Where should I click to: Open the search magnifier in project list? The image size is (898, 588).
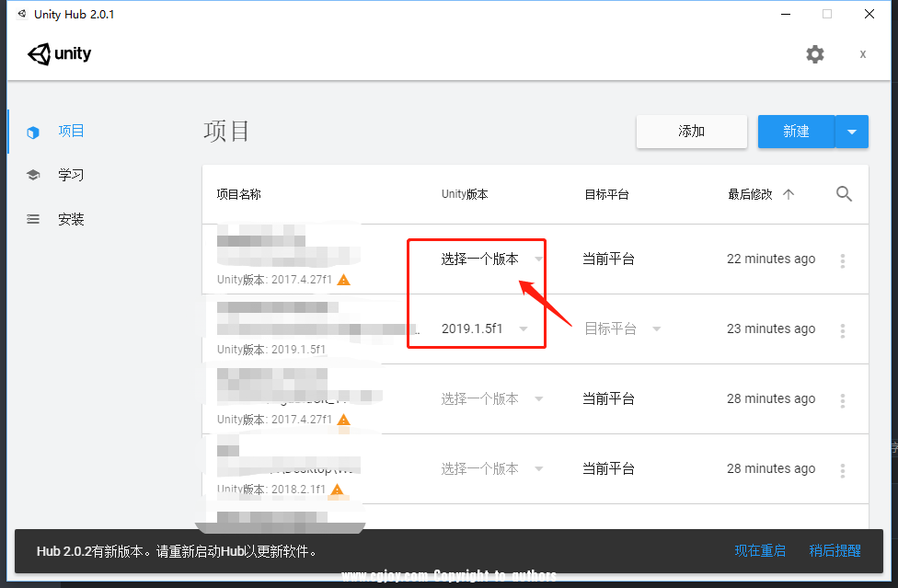coord(844,194)
